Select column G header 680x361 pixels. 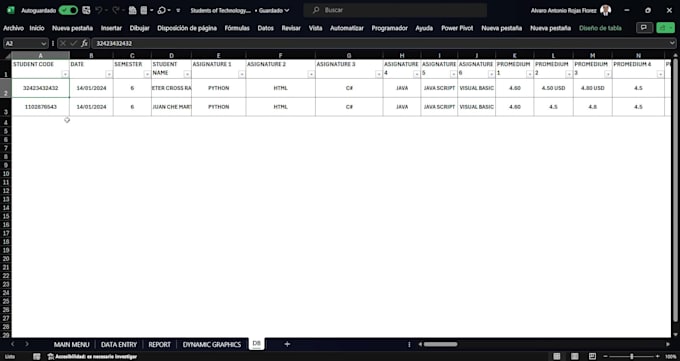pos(349,56)
